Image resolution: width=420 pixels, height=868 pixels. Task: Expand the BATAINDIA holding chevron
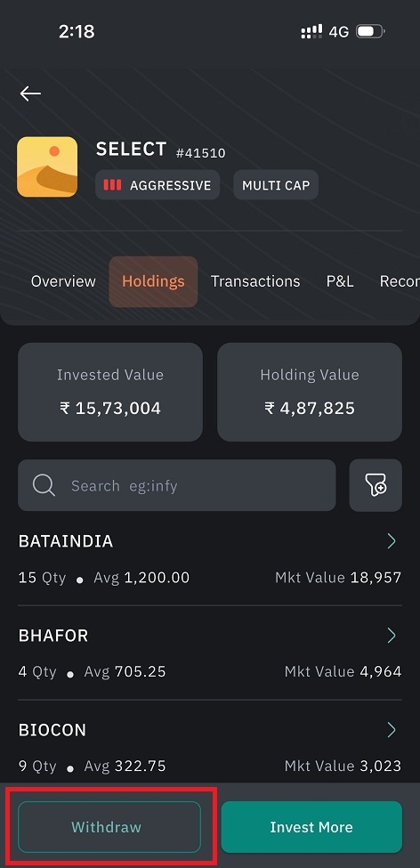(x=392, y=541)
